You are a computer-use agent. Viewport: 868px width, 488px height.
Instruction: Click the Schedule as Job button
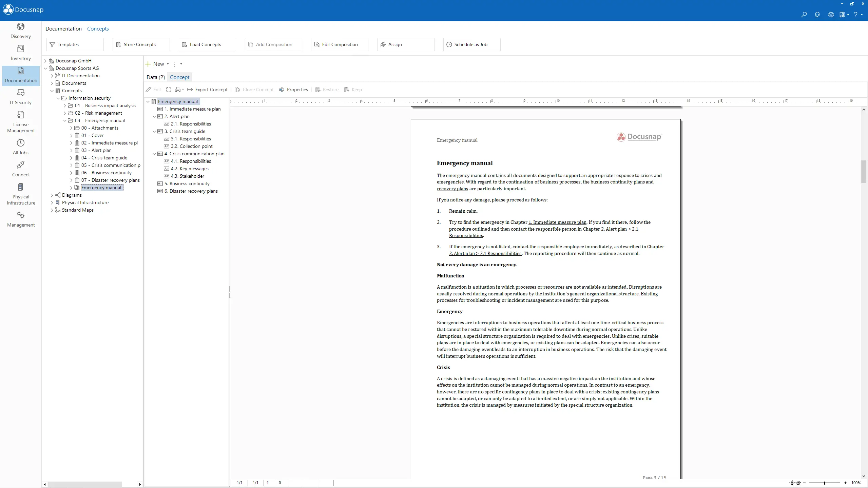pyautogui.click(x=471, y=44)
